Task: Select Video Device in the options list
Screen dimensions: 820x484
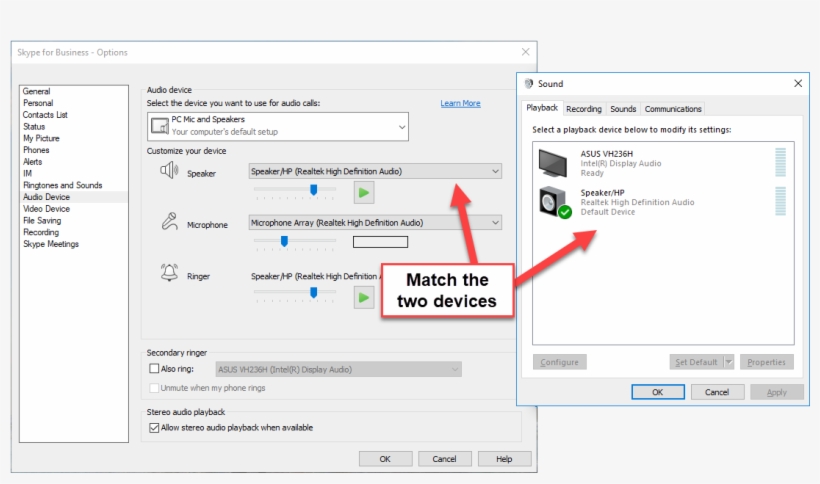Action: (x=47, y=209)
